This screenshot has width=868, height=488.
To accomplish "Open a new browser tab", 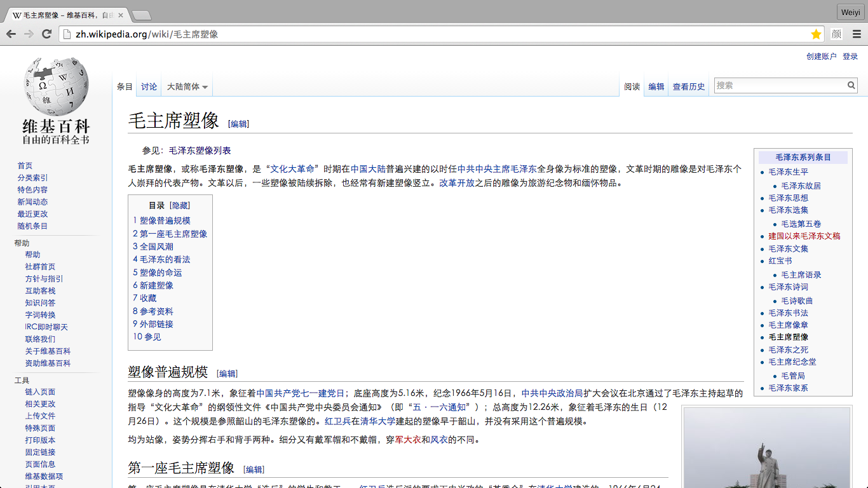I will tap(141, 15).
